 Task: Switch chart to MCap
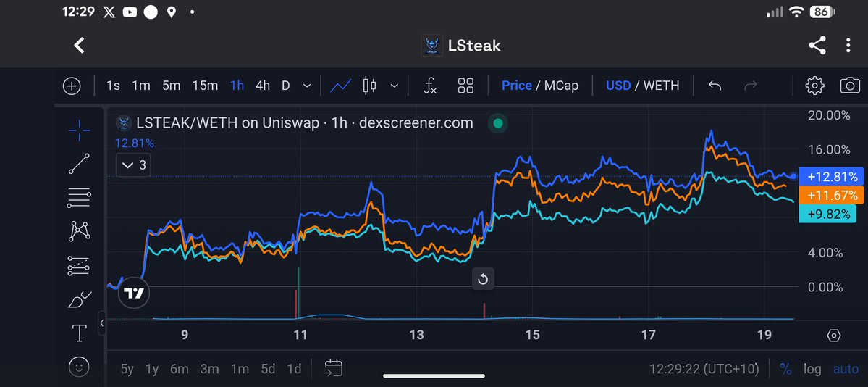561,86
